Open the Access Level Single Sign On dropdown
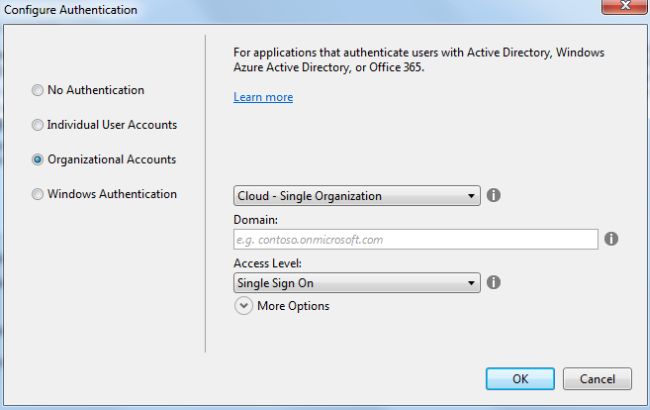 point(356,283)
